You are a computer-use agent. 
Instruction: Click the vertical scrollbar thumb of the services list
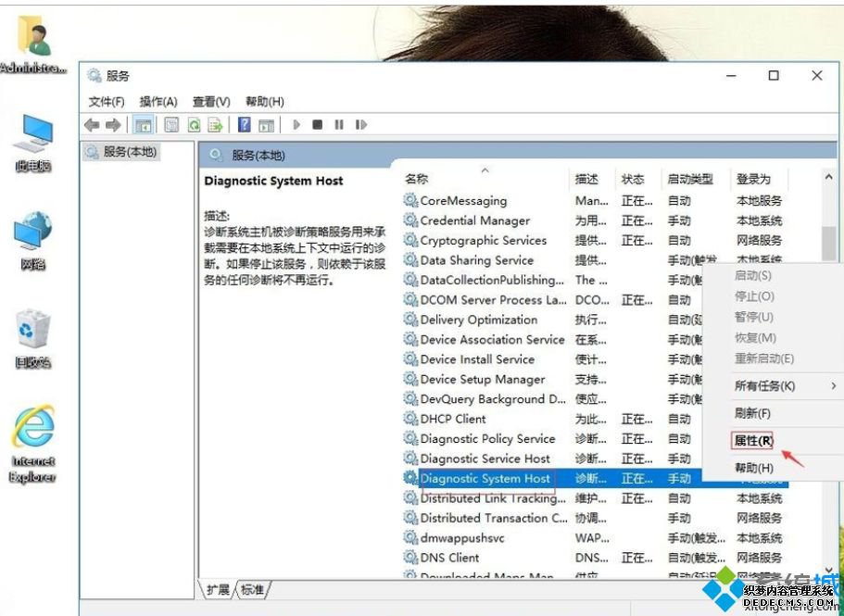[x=829, y=244]
